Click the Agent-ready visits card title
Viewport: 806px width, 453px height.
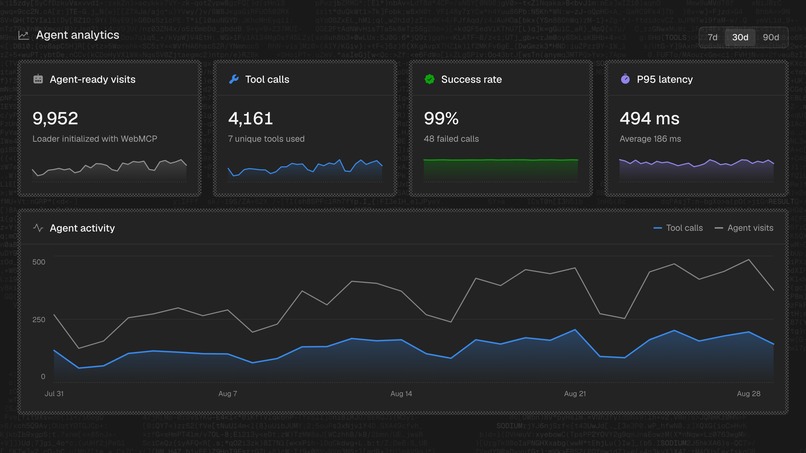pos(93,80)
